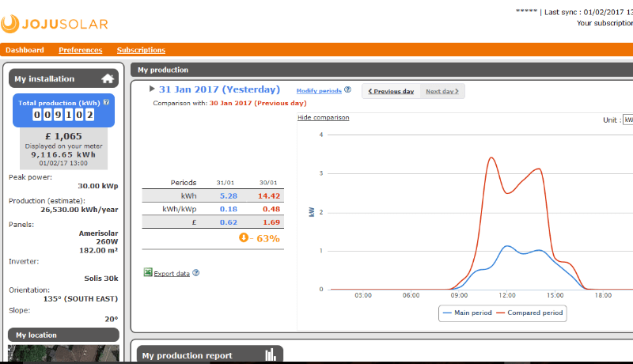Go to Previous day

pos(391,91)
